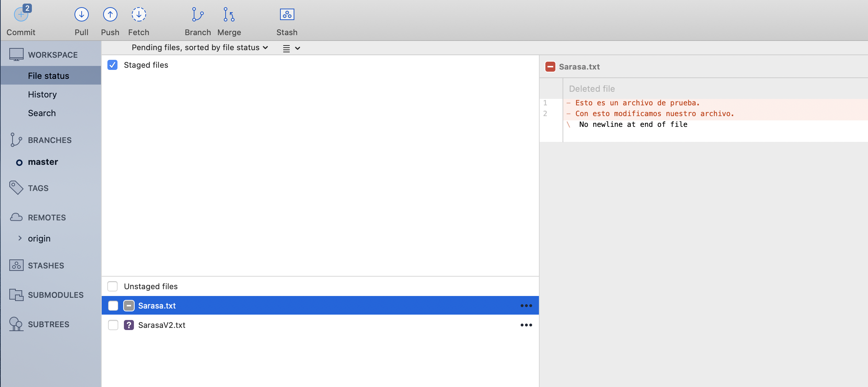This screenshot has width=868, height=387.
Task: Stage SarasaV2.txt via its checkbox
Action: point(113,325)
